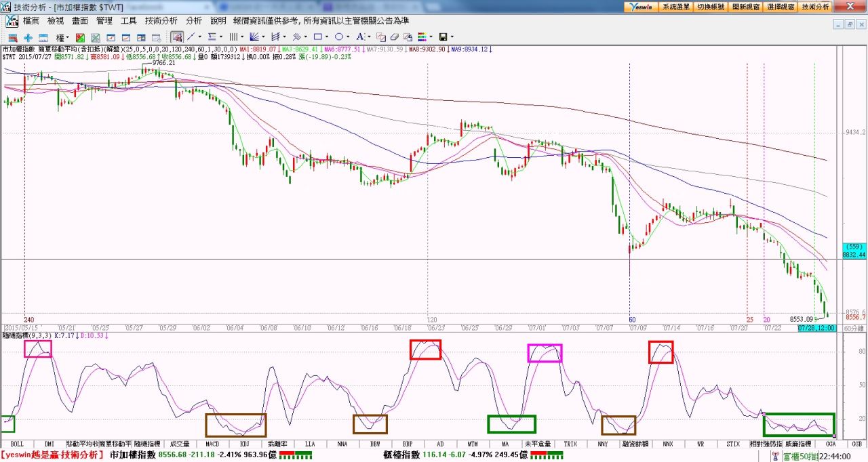
Task: Select the eraser tool icon
Action: (395, 37)
